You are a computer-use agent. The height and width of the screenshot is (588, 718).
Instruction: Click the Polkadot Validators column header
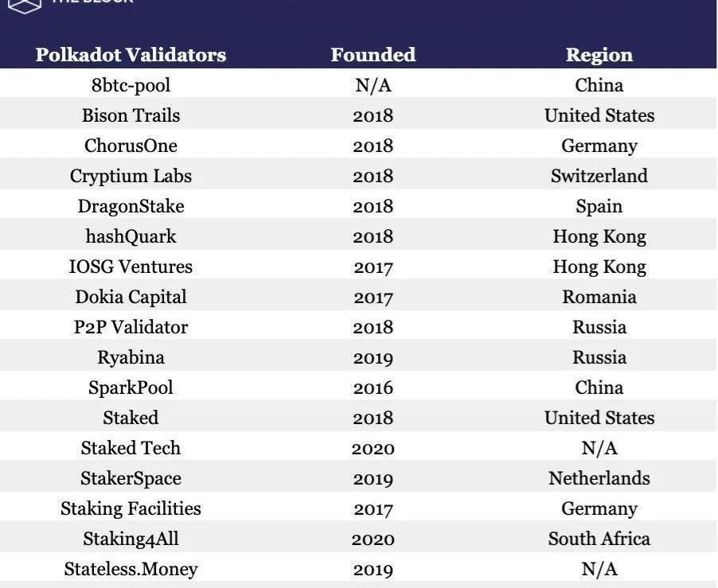click(x=131, y=55)
